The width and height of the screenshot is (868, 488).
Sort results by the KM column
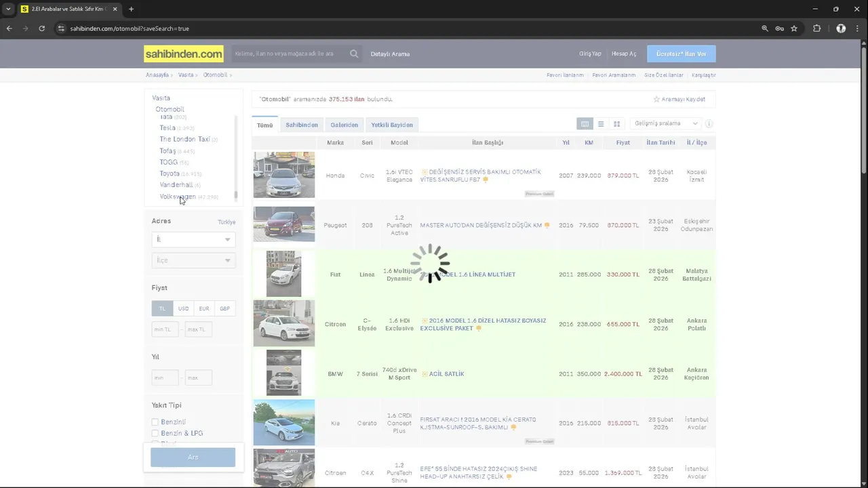point(589,142)
